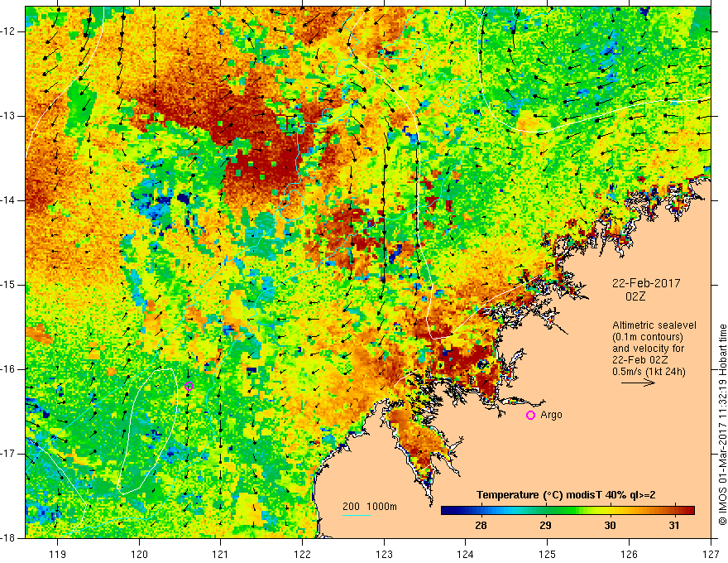Click the 02Z time label
Image resolution: width=728 pixels, height=563 pixels.
point(635,296)
